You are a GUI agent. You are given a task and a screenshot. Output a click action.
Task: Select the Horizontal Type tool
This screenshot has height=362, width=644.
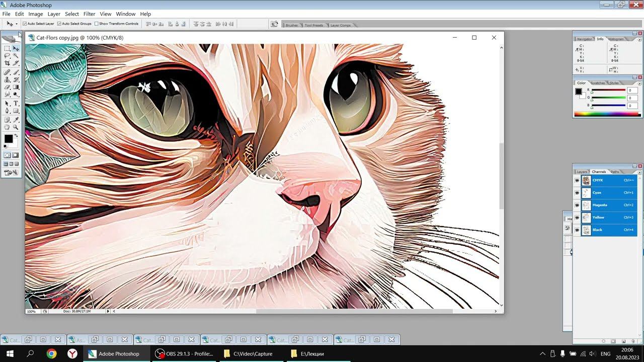(x=16, y=103)
